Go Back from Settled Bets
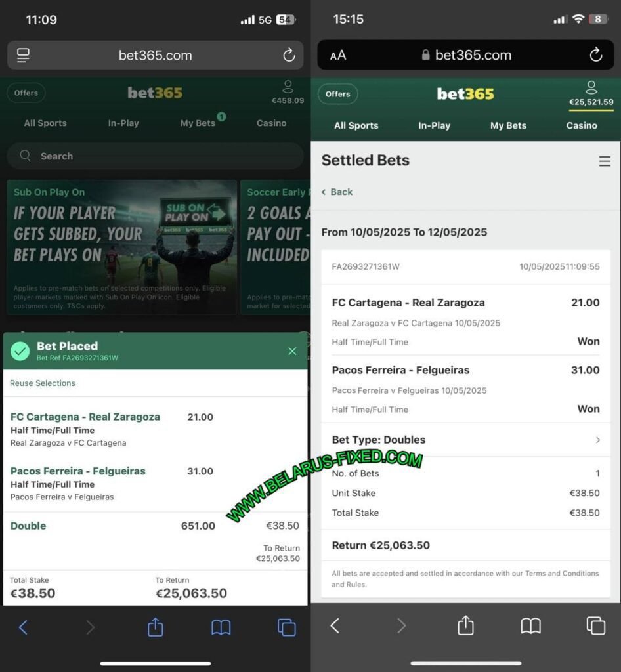Screen dimensions: 621x672 point(337,192)
